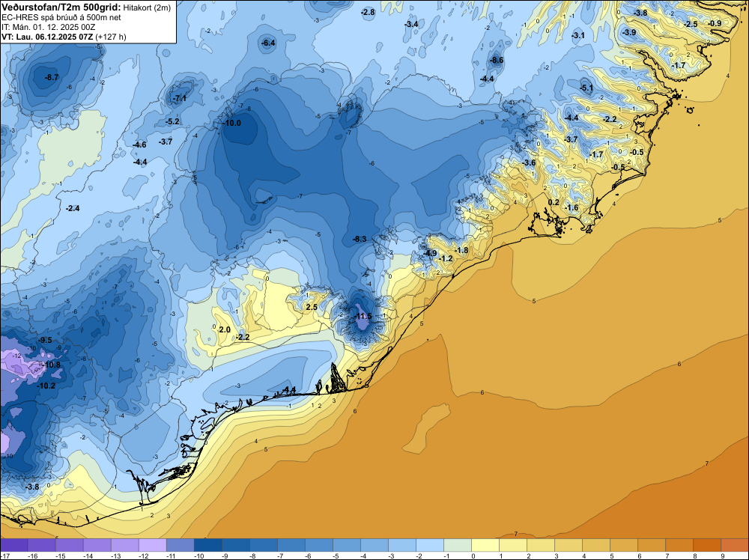Image resolution: width=749 pixels, height=560 pixels.
Task: Click the -7.1 station reading
Action: [180, 98]
